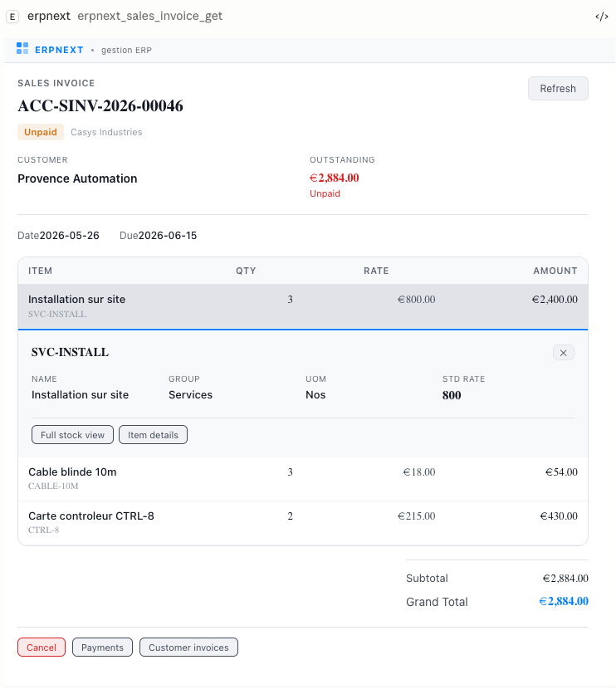Click the code view icon at top right

[x=602, y=17]
